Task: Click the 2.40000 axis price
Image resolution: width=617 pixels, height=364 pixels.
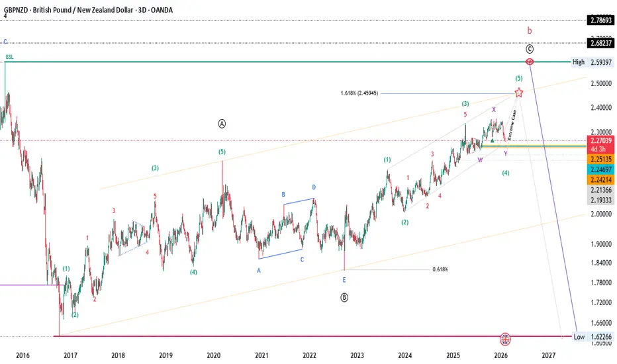Action: tap(601, 107)
